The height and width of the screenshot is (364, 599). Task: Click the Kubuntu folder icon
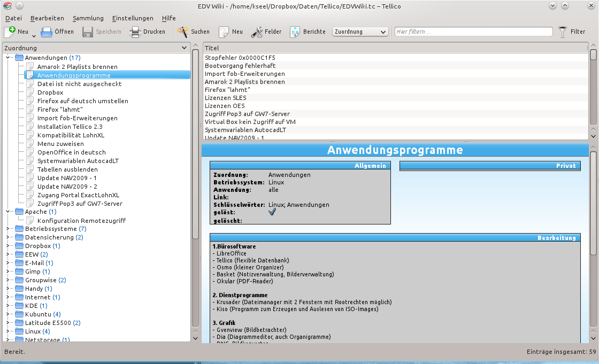click(19, 314)
